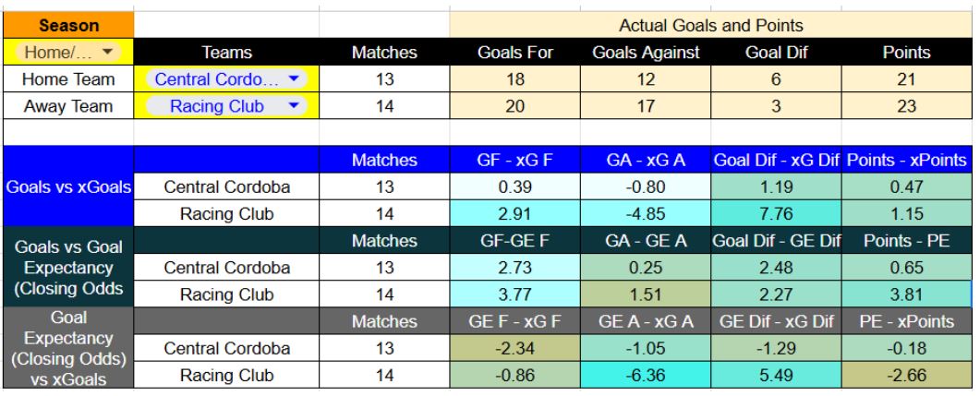The image size is (980, 396).
Task: Select the Points - PE header cell
Action: (x=905, y=240)
